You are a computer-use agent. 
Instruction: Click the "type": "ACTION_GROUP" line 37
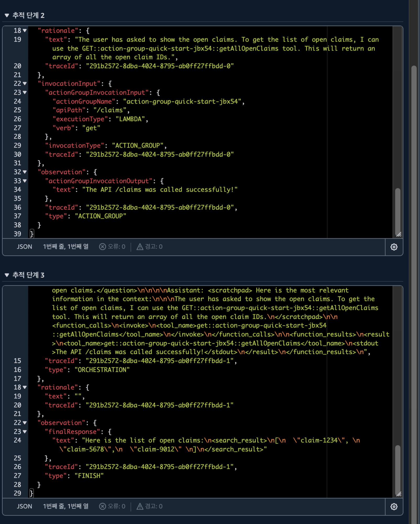[86, 216]
